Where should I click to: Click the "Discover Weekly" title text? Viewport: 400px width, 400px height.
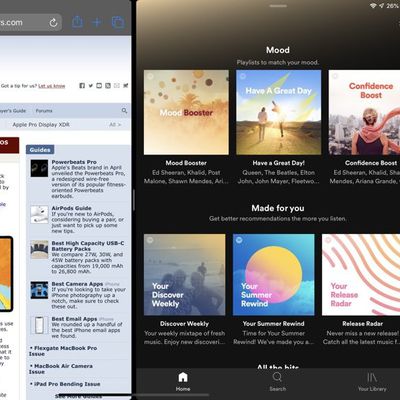(x=184, y=324)
